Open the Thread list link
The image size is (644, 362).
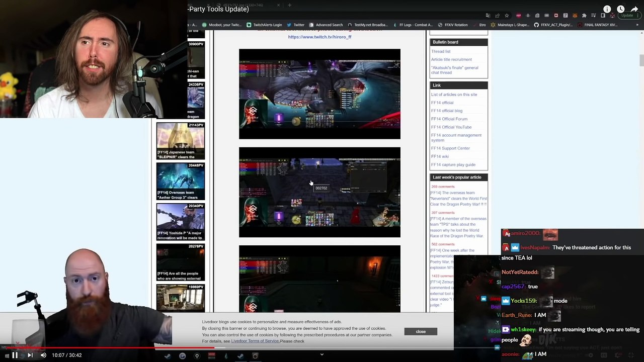[441, 51]
